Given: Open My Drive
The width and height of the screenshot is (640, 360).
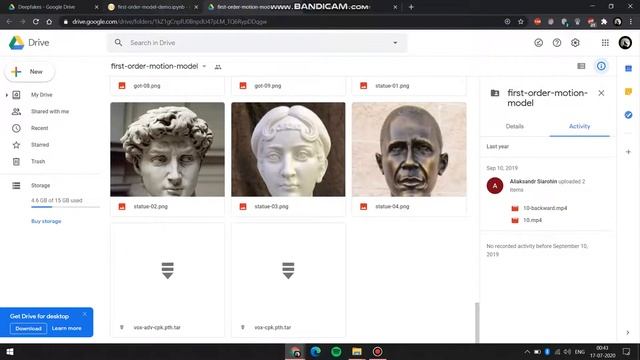Looking at the screenshot, I should click(x=42, y=95).
